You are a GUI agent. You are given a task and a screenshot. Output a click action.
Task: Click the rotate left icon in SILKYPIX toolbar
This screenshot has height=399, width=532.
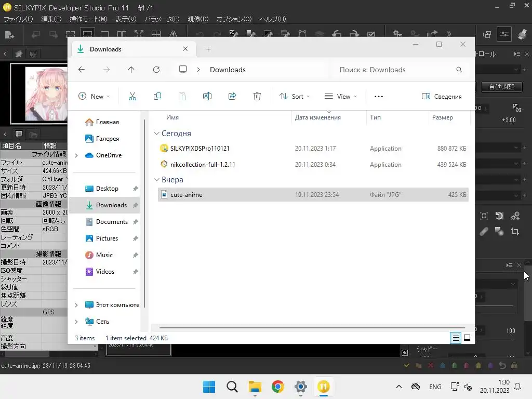337,34
